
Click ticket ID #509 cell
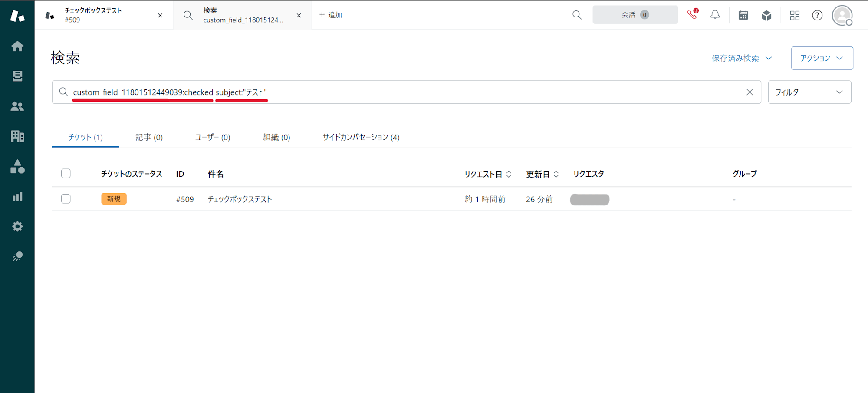[x=185, y=199]
